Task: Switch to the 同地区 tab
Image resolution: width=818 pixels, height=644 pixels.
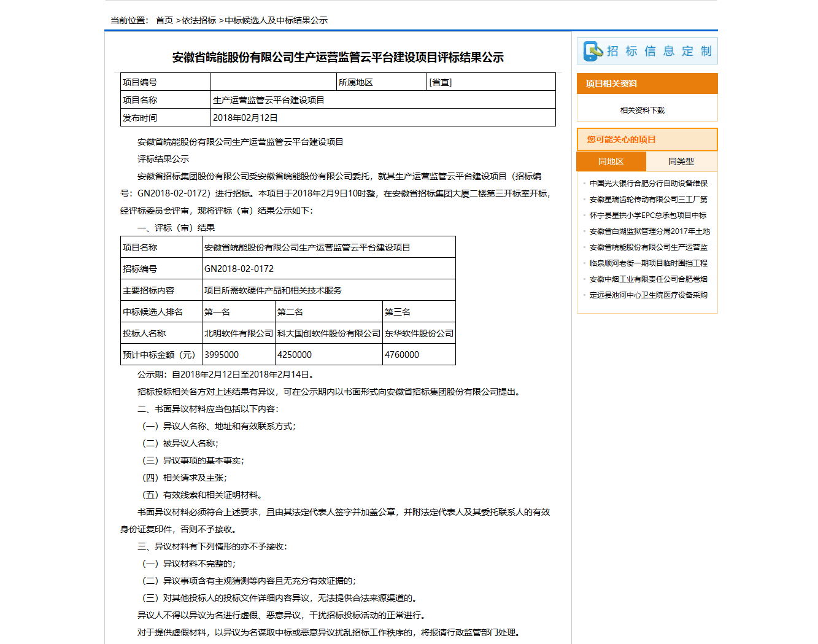Action: 611,161
